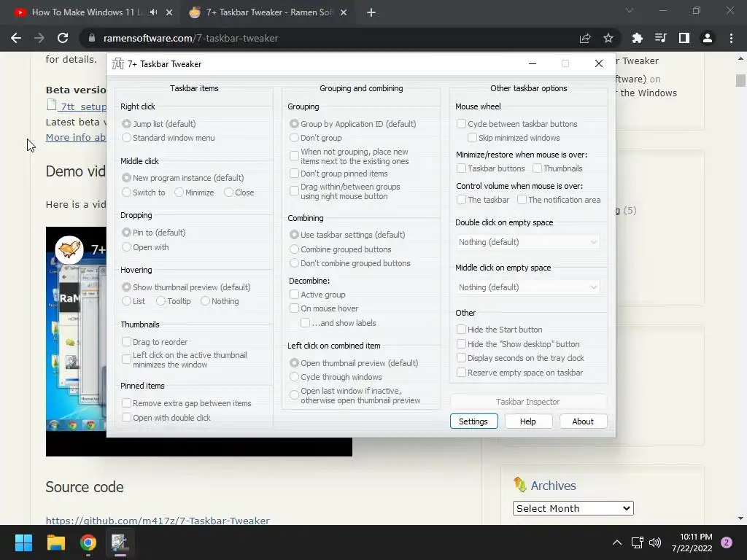The image size is (747, 560).
Task: Open the Chrome profile avatar icon
Action: [707, 38]
